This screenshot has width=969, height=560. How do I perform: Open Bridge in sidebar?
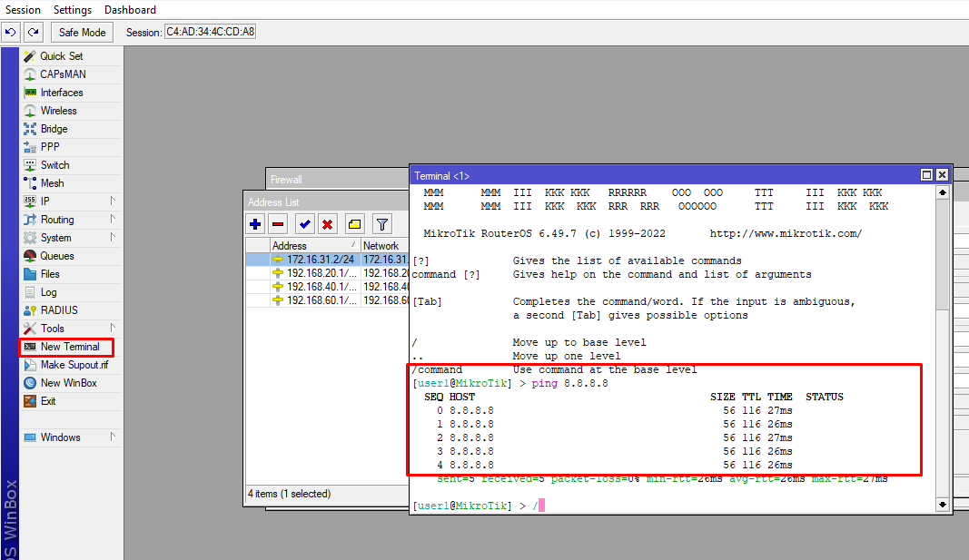pos(71,129)
